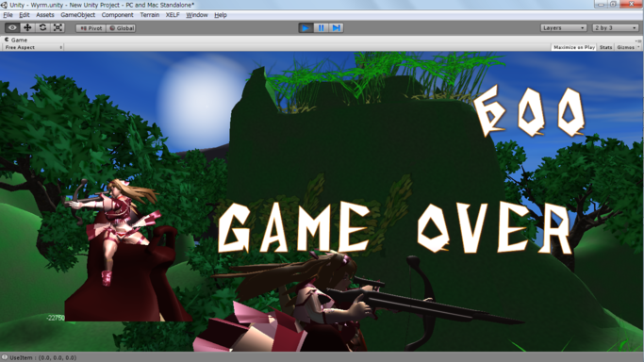Click the Step frame button
644x362 pixels.
[x=336, y=28]
